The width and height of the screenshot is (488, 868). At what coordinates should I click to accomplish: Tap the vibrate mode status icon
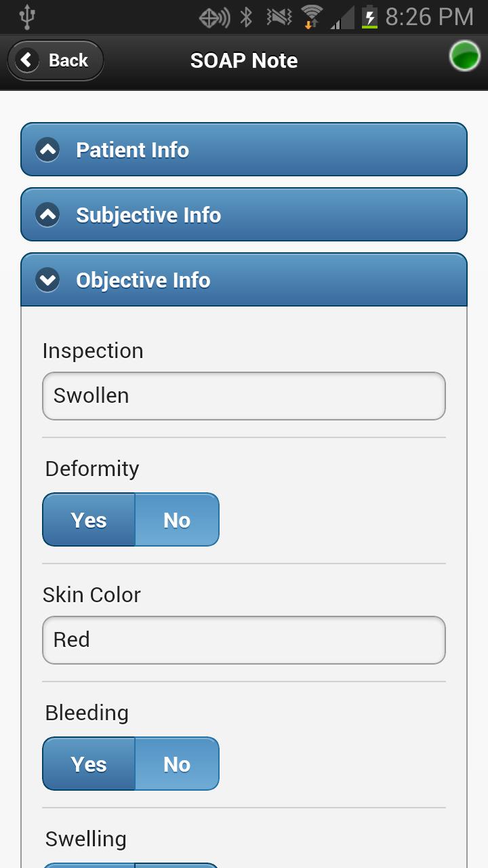click(279, 18)
